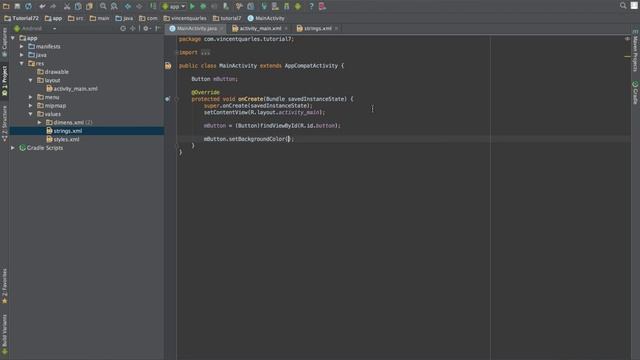Toggle the 1: Project tool window

[x=4, y=81]
